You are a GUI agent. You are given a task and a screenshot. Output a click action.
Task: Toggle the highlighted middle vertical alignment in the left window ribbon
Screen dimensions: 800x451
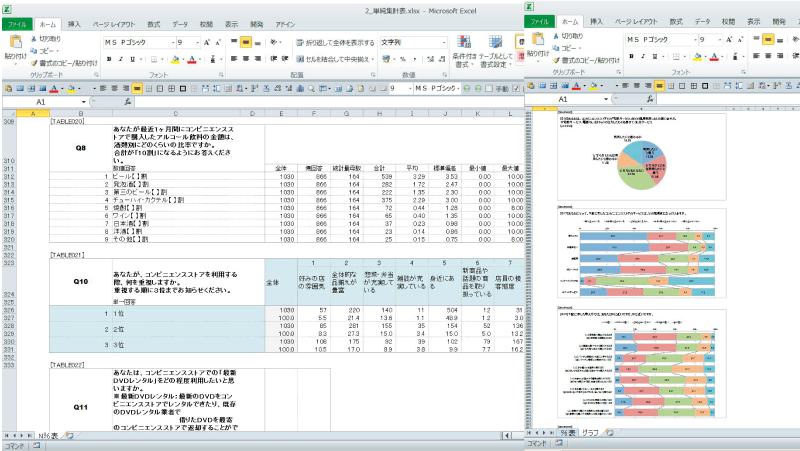click(245, 42)
